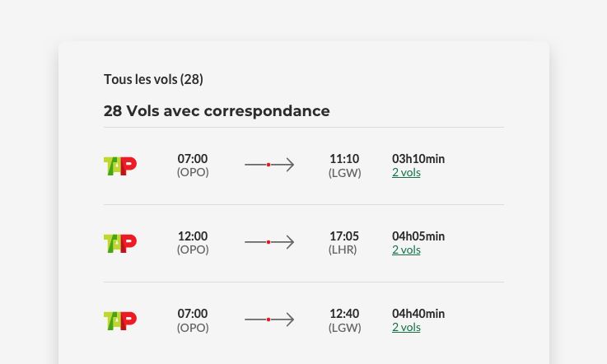Click the stopover arrow of the 11:10 arrival flight
Image resolution: width=607 pixels, height=364 pixels.
[269, 165]
